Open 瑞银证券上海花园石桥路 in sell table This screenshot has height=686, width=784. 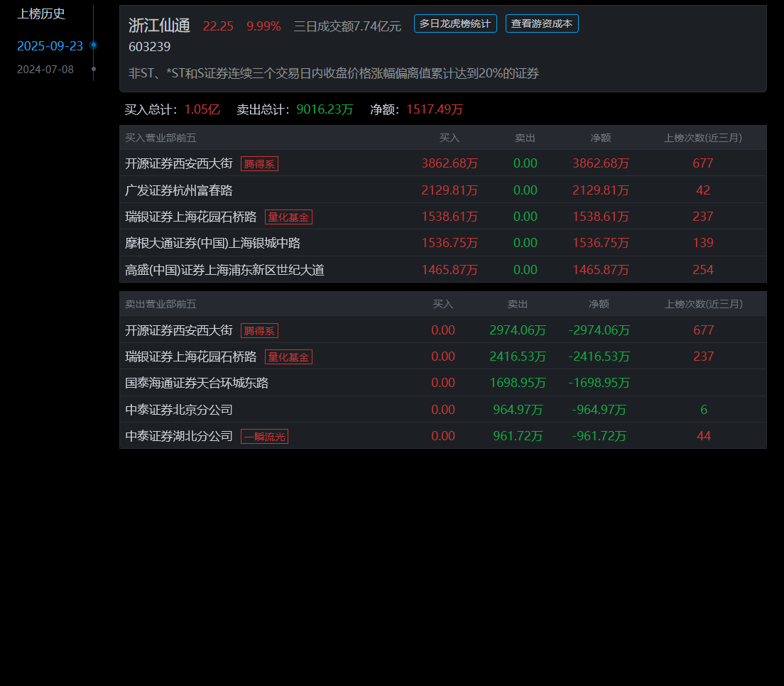point(190,356)
